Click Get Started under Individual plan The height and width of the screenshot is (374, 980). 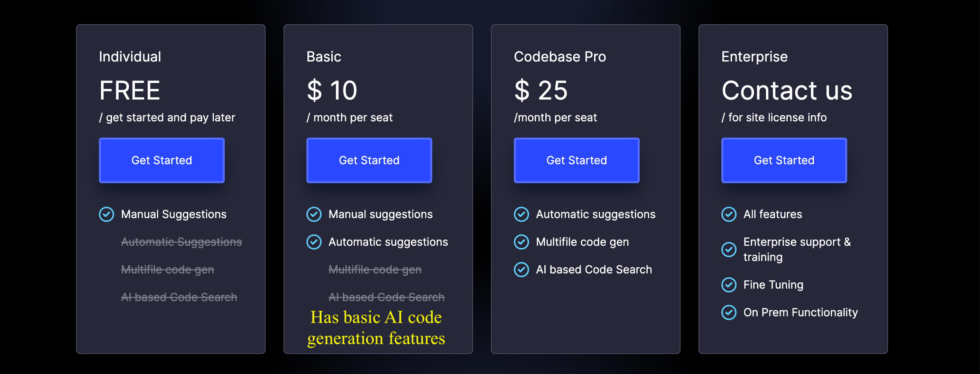[162, 160]
